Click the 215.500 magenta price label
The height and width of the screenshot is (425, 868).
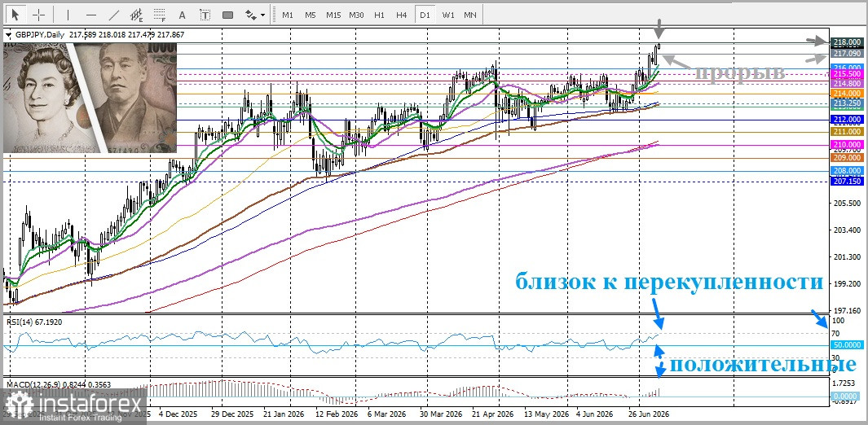pyautogui.click(x=846, y=73)
